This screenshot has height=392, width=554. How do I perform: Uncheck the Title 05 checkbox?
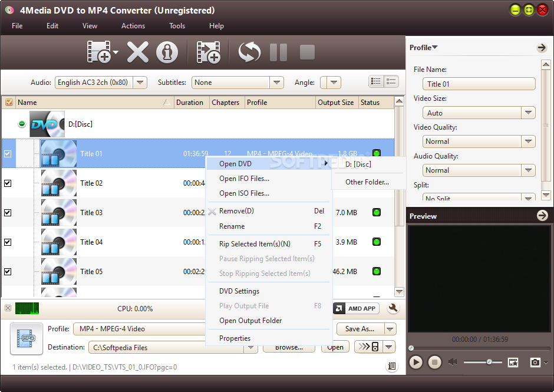[x=8, y=272]
